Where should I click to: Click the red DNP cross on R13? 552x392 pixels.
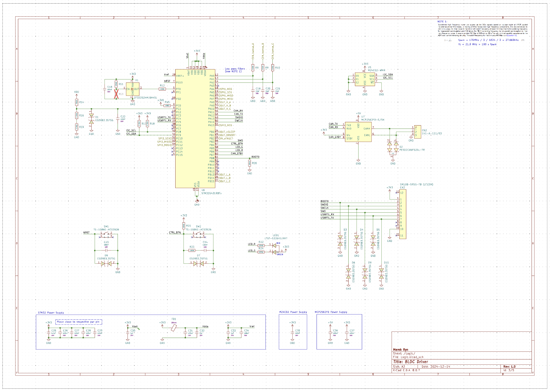point(116,94)
